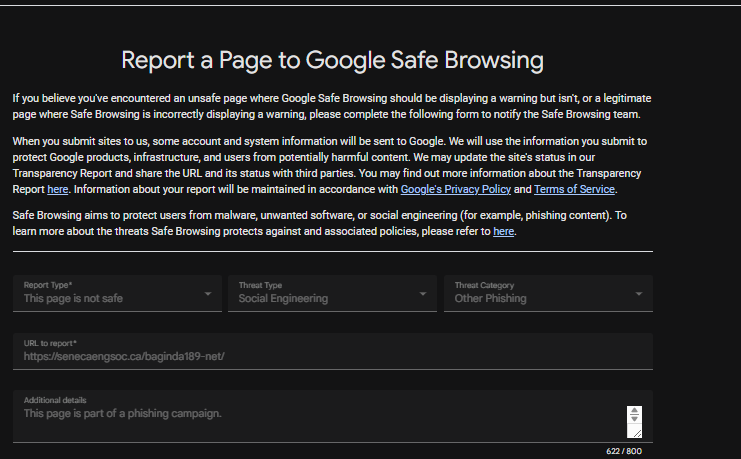Grab the textarea resize handle
741x459 pixels.
pyautogui.click(x=636, y=433)
